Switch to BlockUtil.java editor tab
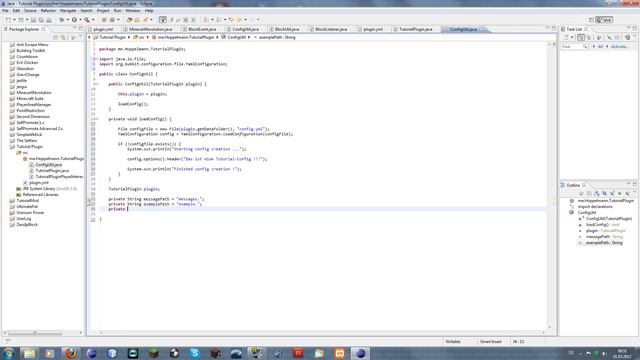This screenshot has width=640, height=360. [287, 29]
